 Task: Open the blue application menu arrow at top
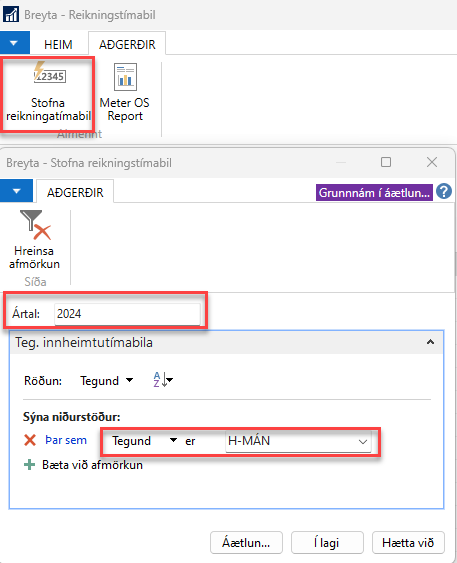click(x=14, y=43)
